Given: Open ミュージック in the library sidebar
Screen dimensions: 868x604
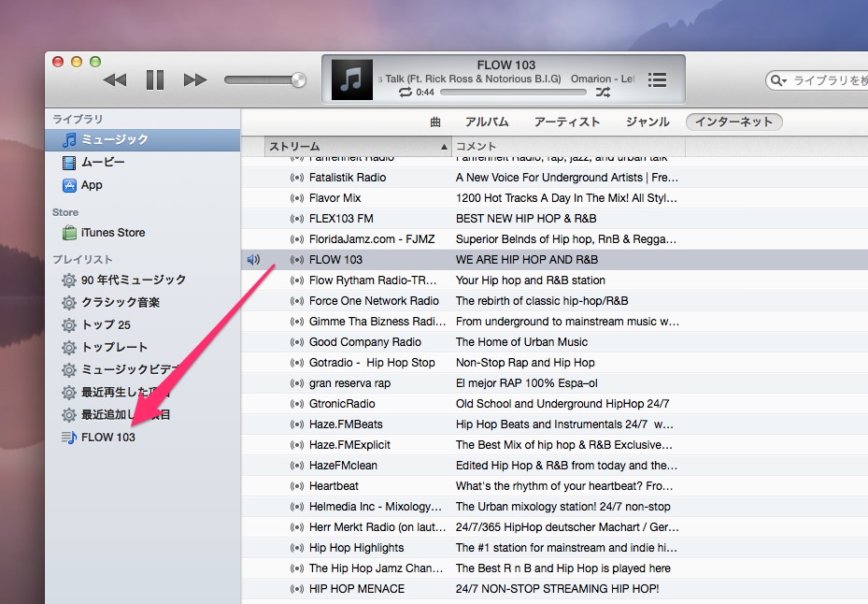Looking at the screenshot, I should [x=143, y=139].
